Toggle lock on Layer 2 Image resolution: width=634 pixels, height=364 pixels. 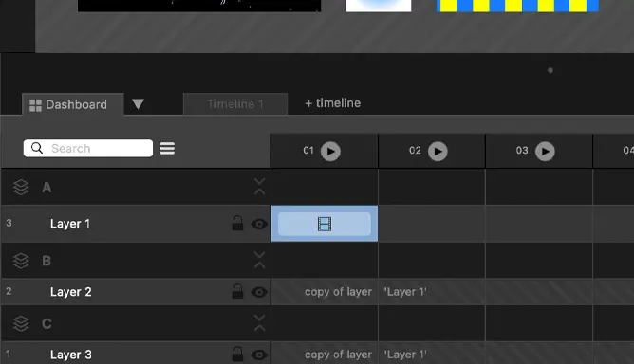[x=237, y=291]
